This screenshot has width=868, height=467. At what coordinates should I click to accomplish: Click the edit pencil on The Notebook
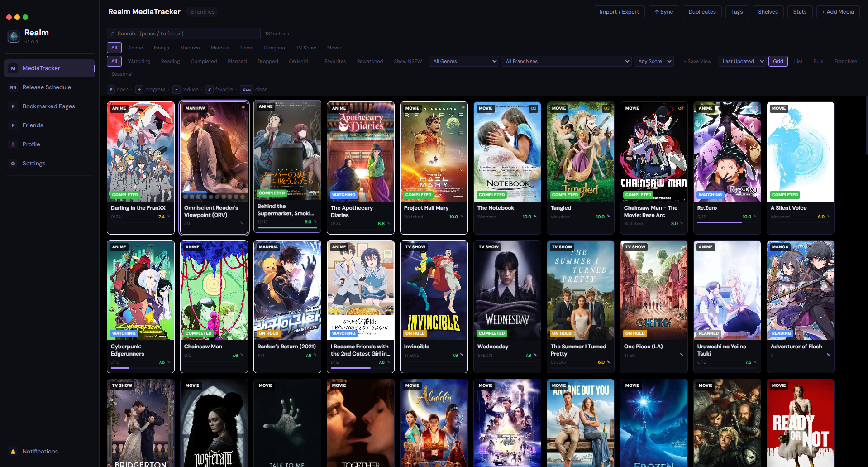pos(535,217)
